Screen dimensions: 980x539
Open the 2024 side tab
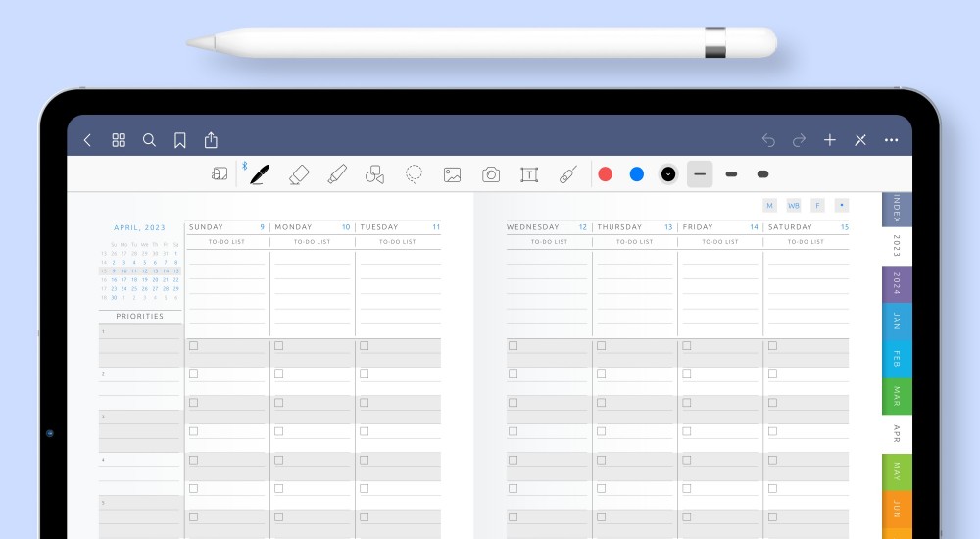click(897, 284)
